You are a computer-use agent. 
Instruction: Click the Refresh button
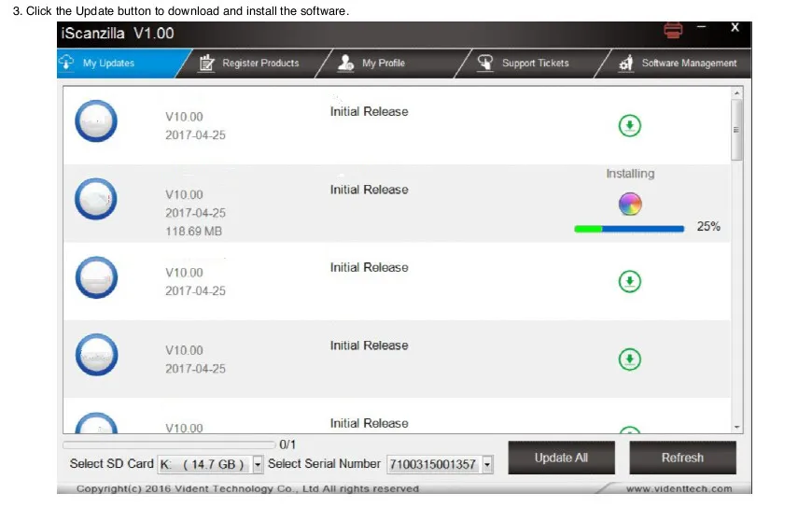tap(682, 458)
